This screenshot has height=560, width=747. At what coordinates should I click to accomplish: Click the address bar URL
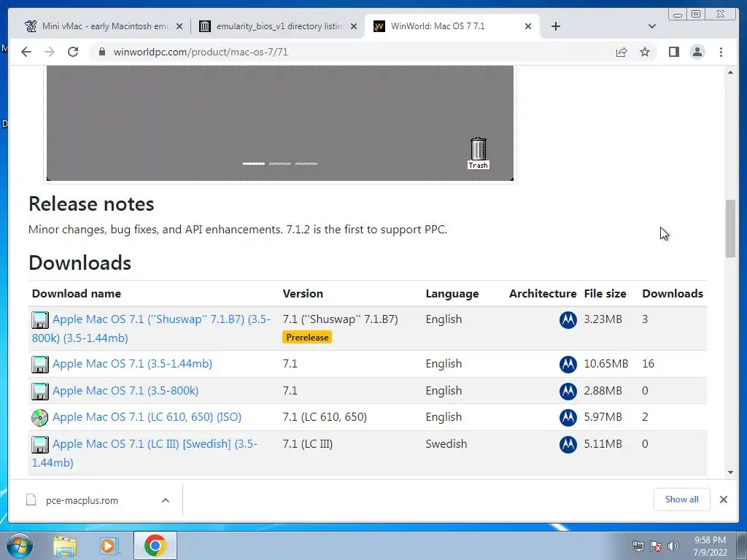[201, 52]
